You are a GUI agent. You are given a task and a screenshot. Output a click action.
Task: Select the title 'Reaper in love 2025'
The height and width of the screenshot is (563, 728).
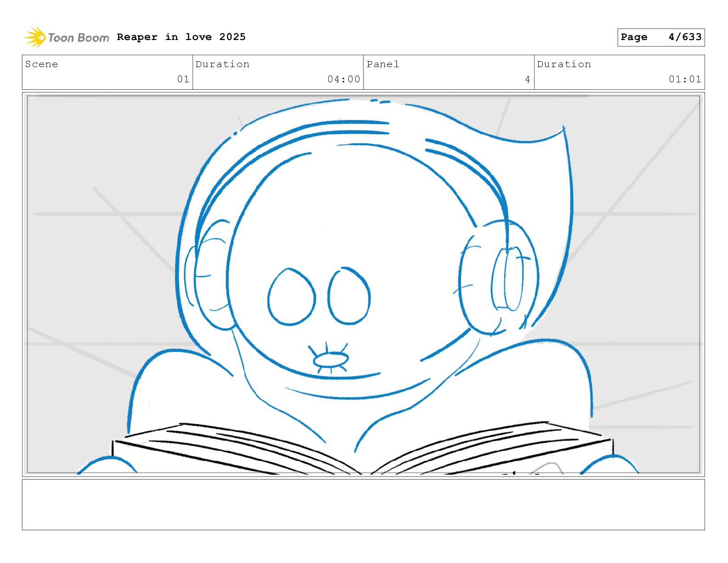coord(181,37)
